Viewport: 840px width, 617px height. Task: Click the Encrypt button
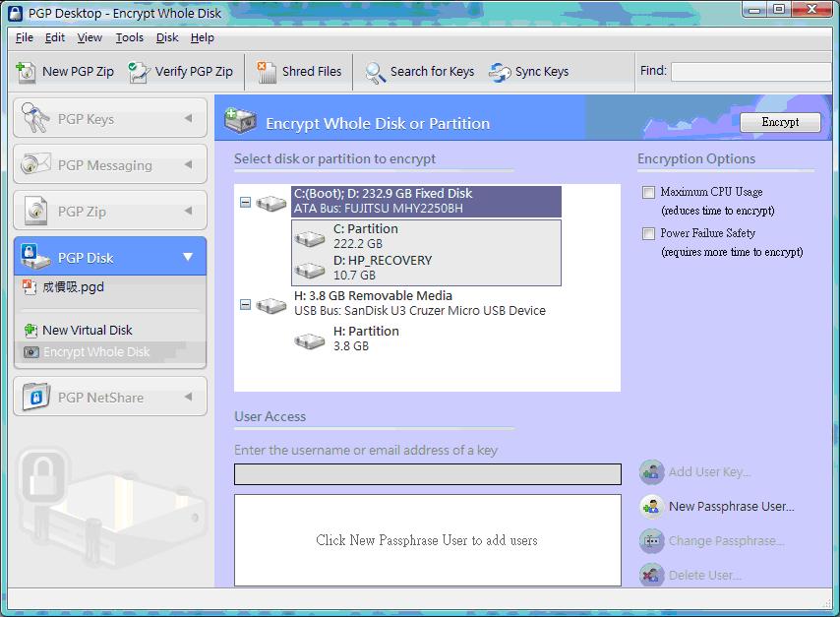pos(780,122)
